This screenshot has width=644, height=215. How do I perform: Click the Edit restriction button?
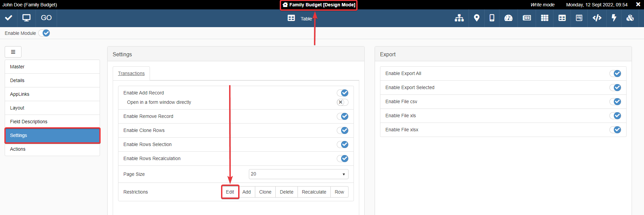point(230,192)
